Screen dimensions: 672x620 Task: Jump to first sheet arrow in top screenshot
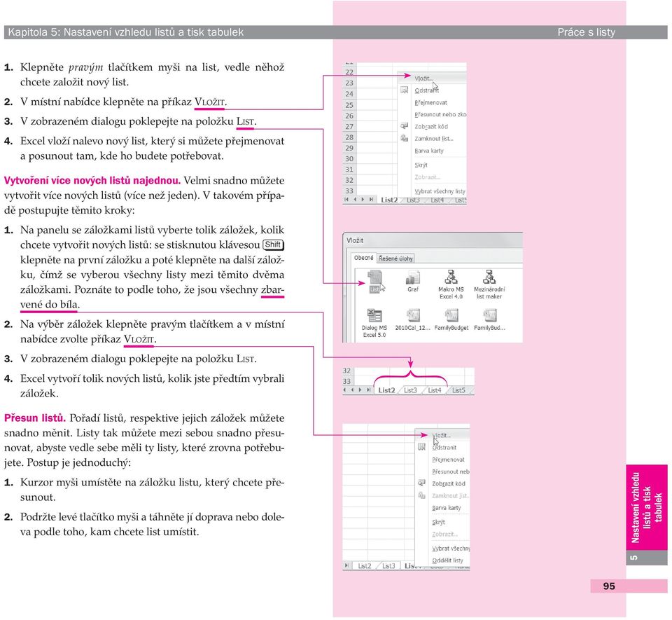click(x=346, y=200)
